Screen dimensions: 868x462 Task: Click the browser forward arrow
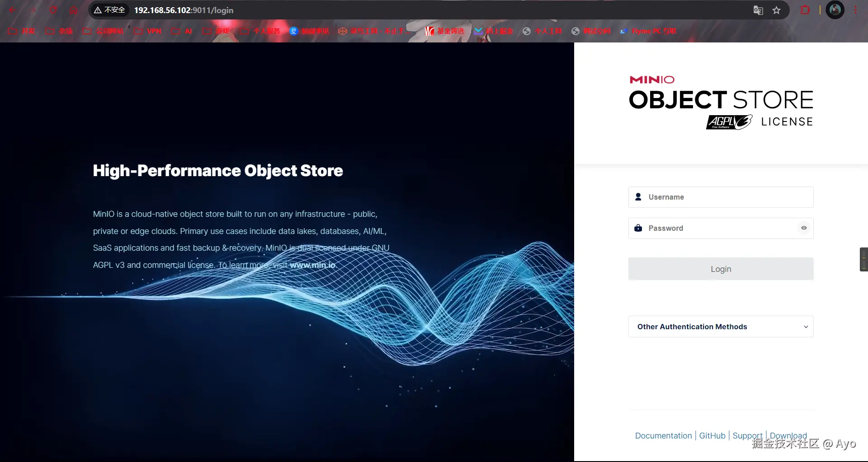point(33,10)
